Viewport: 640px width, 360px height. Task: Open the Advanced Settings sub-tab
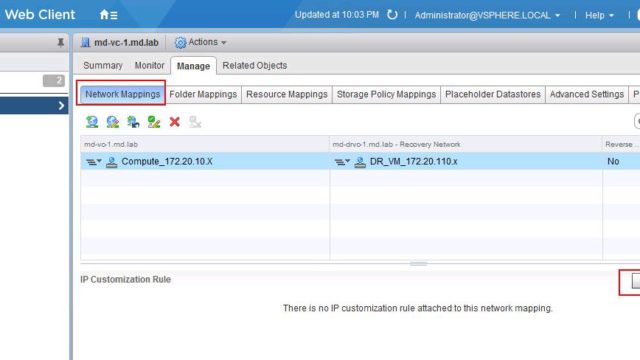point(587,94)
